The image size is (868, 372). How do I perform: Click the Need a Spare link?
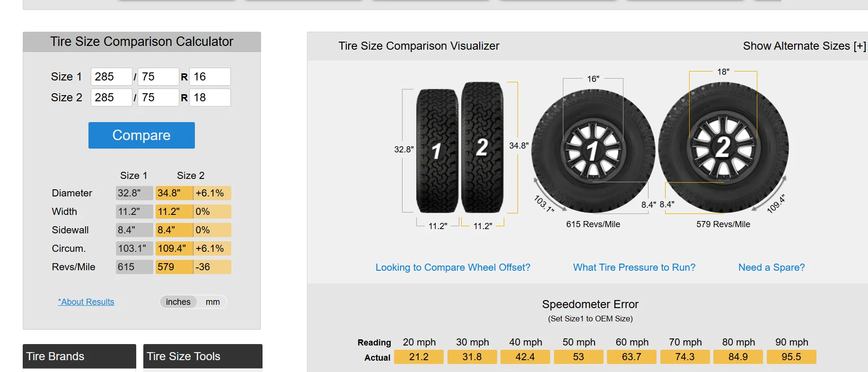coord(771,267)
